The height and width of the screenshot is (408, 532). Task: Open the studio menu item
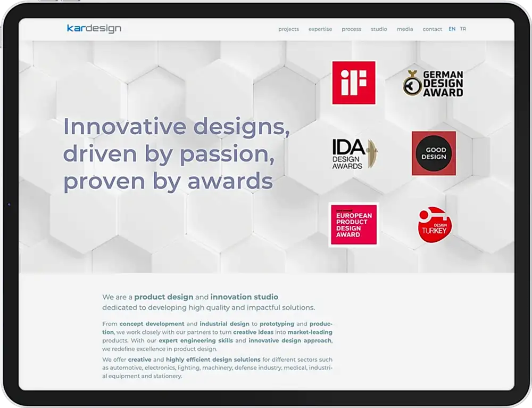pyautogui.click(x=379, y=29)
